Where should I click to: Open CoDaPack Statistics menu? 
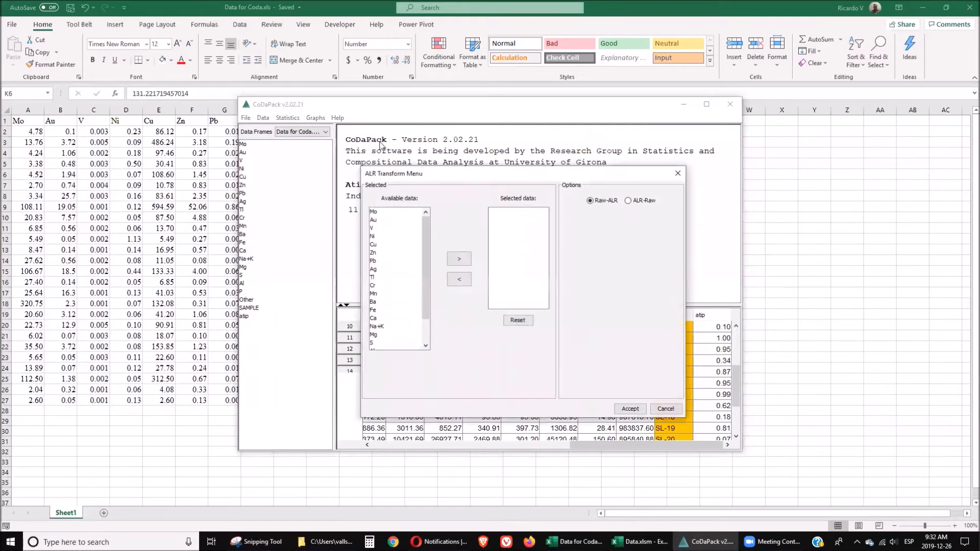[x=287, y=118]
